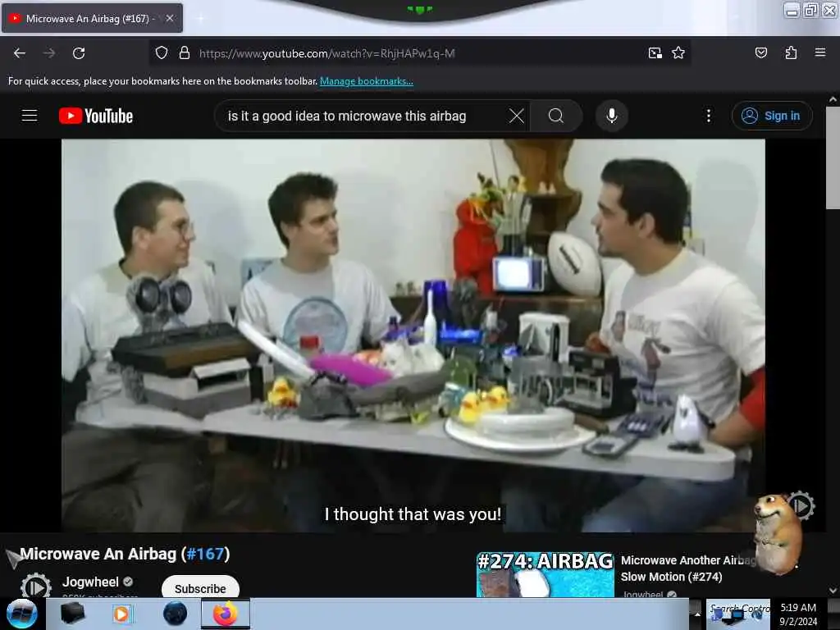The width and height of the screenshot is (840, 630).
Task: Open the Manage bookmarks link
Action: pyautogui.click(x=367, y=81)
